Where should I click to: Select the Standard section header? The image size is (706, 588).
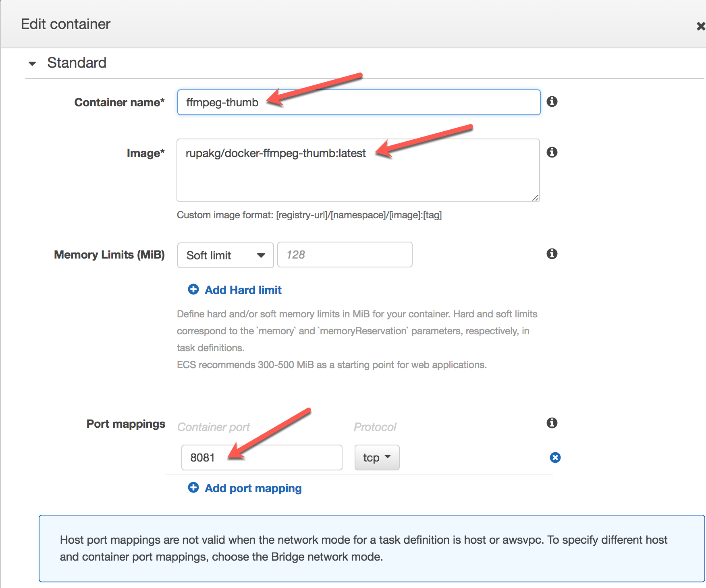point(77,63)
